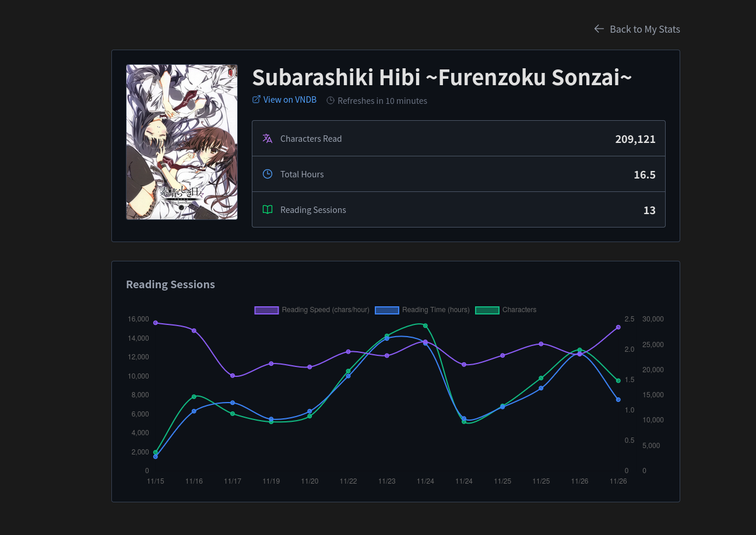Click the translate icon for Characters Read

click(268, 138)
